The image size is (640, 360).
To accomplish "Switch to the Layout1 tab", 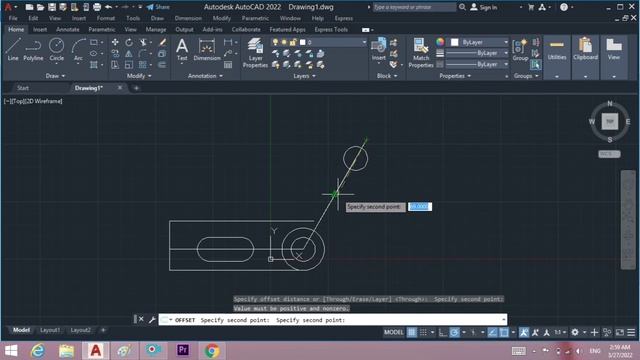I will tap(50, 330).
